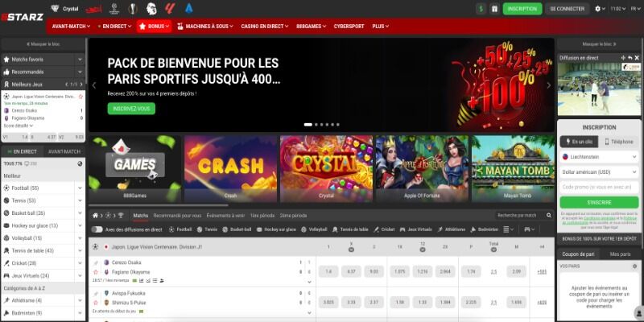The height and width of the screenshot is (322, 644).
Task: Click the search magnifier icon
Action: pyautogui.click(x=549, y=215)
